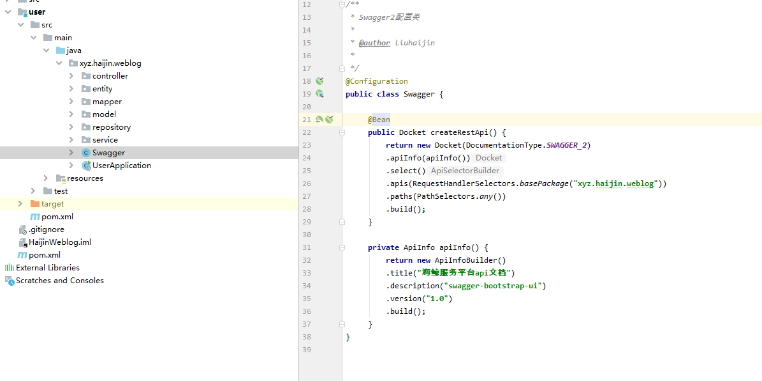The height and width of the screenshot is (381, 762).
Task: Select the main folder label
Action: [x=63, y=37]
